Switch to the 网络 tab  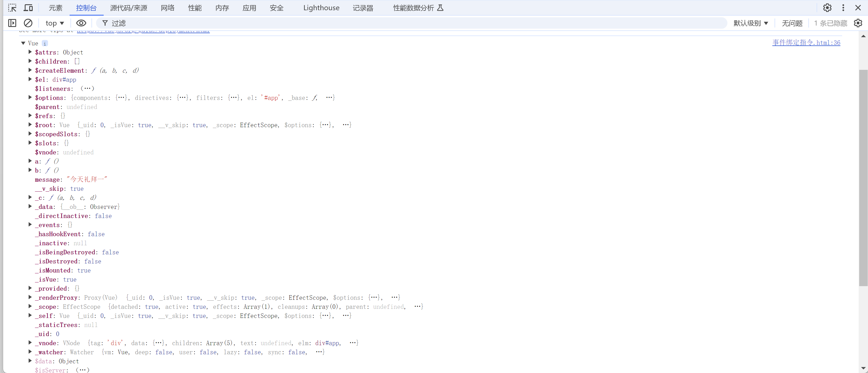coord(168,8)
